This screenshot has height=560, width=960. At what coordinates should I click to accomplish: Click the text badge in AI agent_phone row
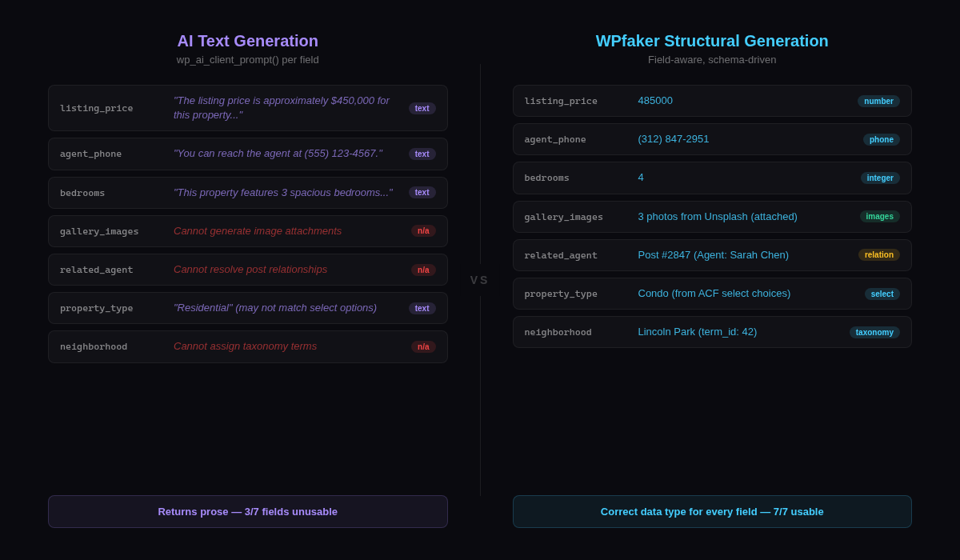422,154
